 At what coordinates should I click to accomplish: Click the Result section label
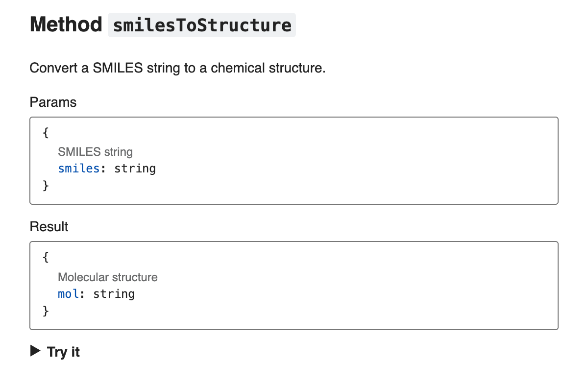point(49,226)
